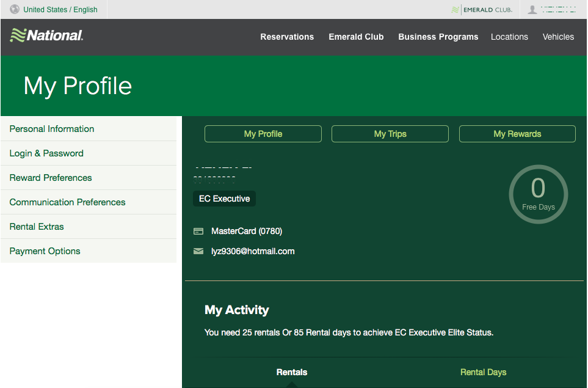Click the National logo
The image size is (588, 388).
pos(46,35)
